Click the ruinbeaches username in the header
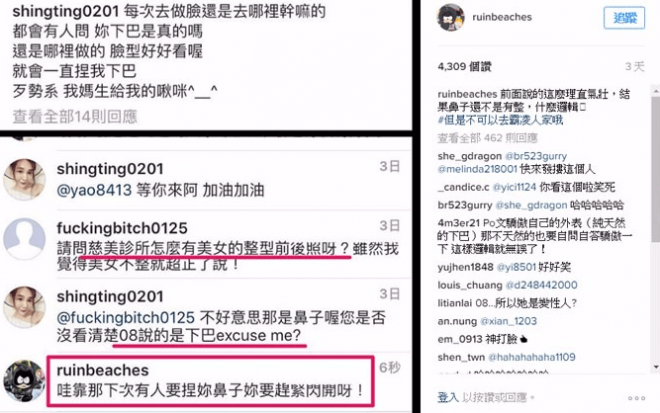The width and height of the screenshot is (660, 413). point(502,17)
